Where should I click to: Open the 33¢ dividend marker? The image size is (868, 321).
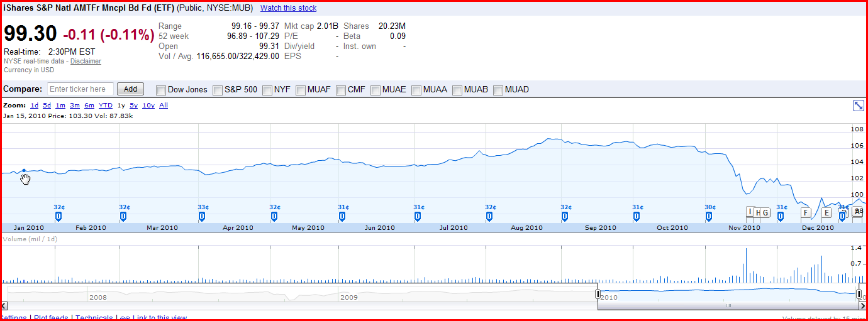(203, 216)
